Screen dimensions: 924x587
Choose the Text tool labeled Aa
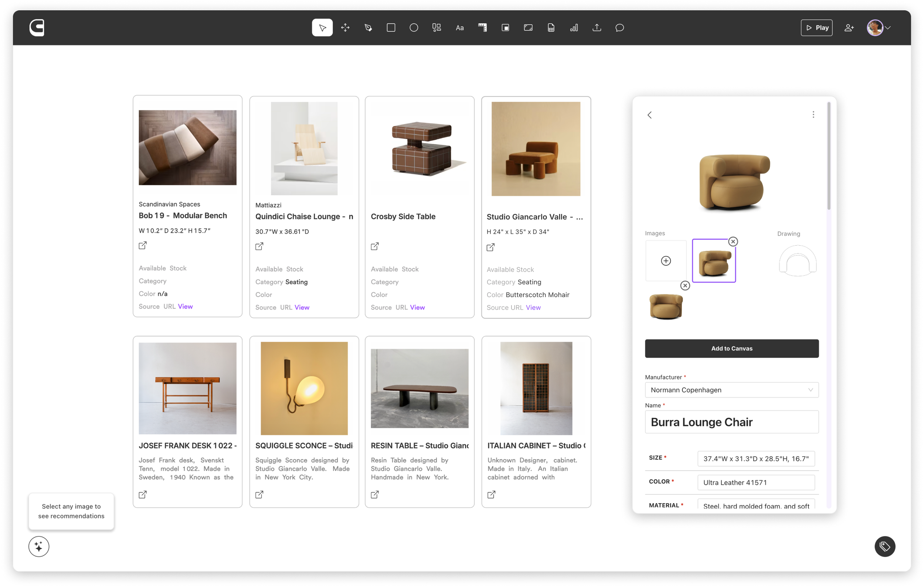pyautogui.click(x=459, y=28)
